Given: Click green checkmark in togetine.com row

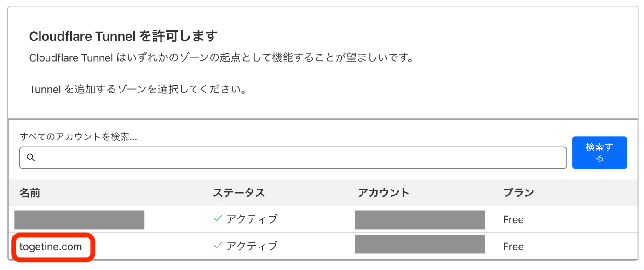Looking at the screenshot, I should 218,246.
